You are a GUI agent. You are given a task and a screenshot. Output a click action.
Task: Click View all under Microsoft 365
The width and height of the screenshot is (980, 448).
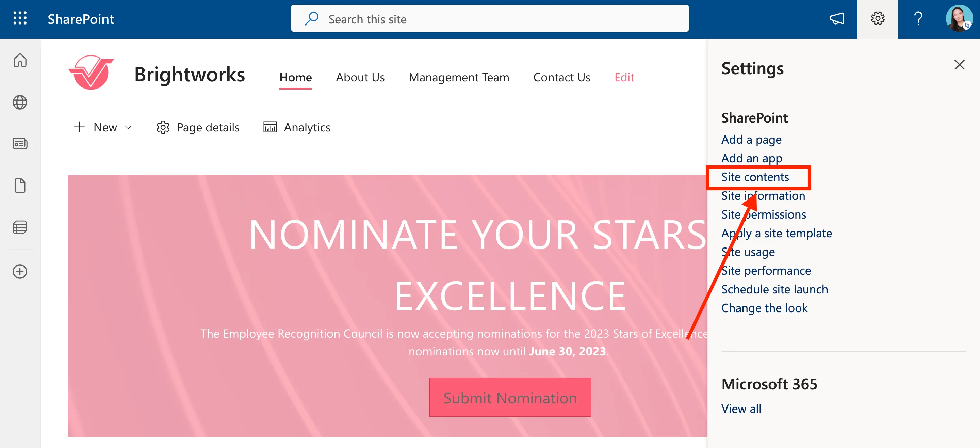(x=741, y=409)
